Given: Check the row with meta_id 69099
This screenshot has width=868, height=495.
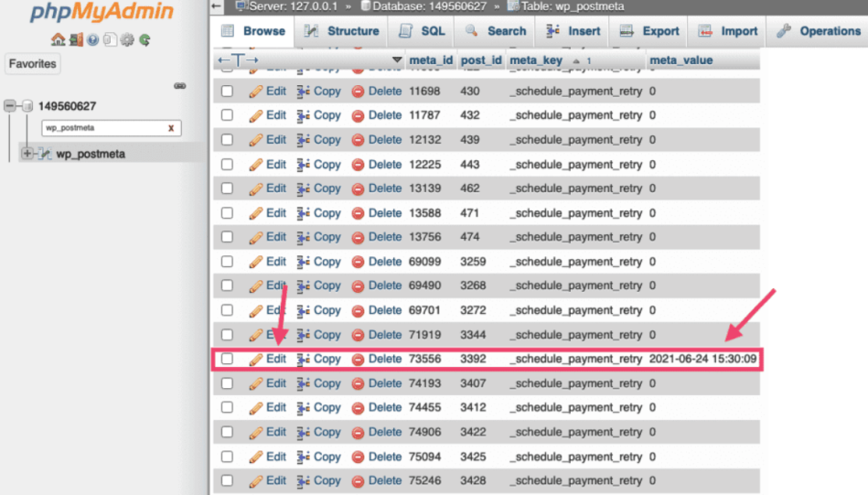Looking at the screenshot, I should 227,262.
